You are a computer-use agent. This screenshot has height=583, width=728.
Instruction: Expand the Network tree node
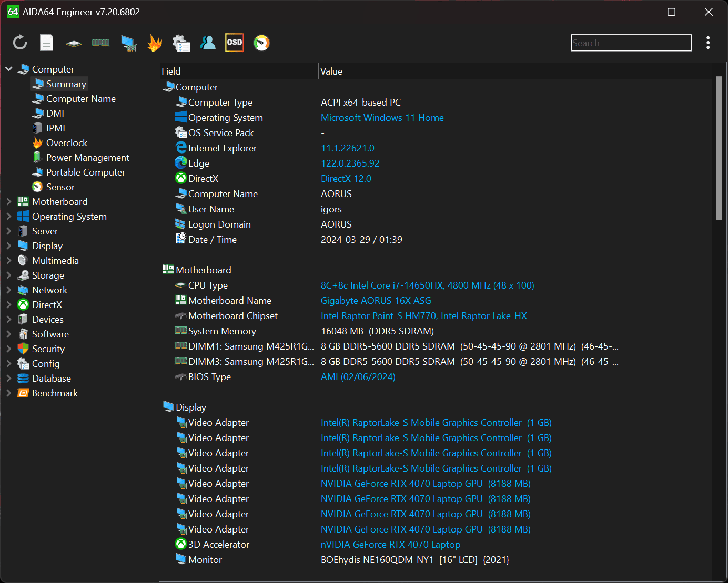(9, 290)
